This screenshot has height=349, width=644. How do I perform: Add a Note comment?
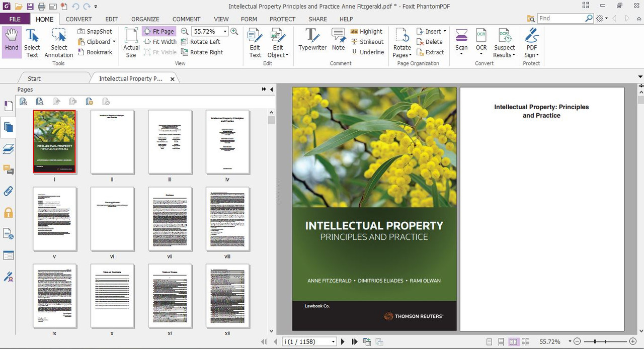pos(339,39)
